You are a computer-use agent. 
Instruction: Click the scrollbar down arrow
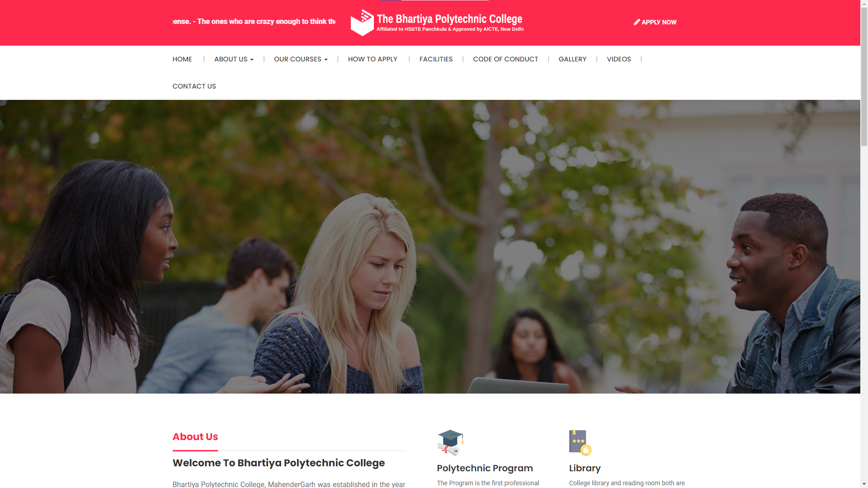864,484
